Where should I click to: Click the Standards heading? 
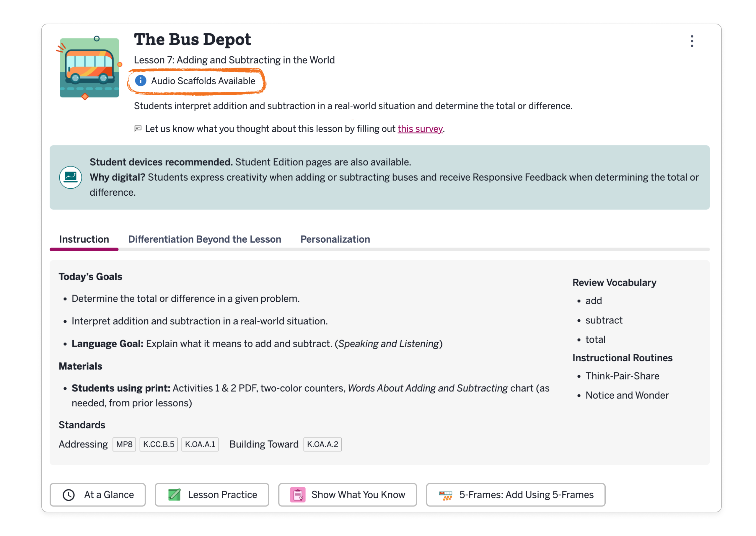82,425
